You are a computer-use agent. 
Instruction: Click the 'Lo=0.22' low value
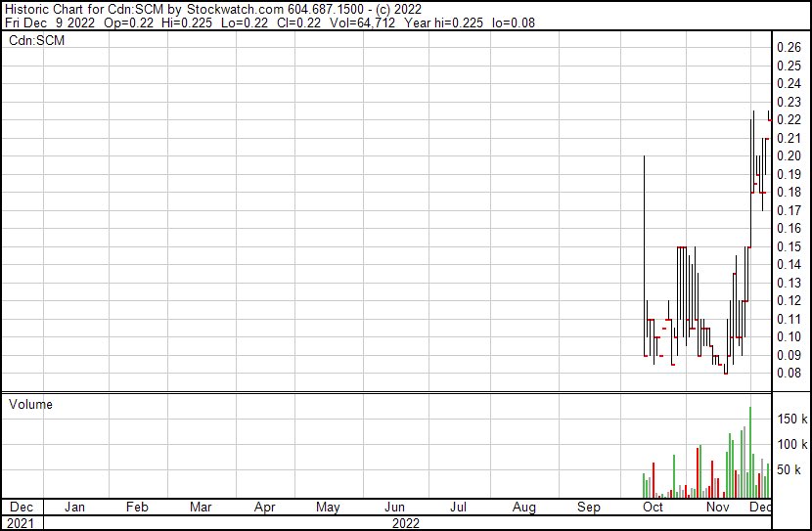point(245,22)
